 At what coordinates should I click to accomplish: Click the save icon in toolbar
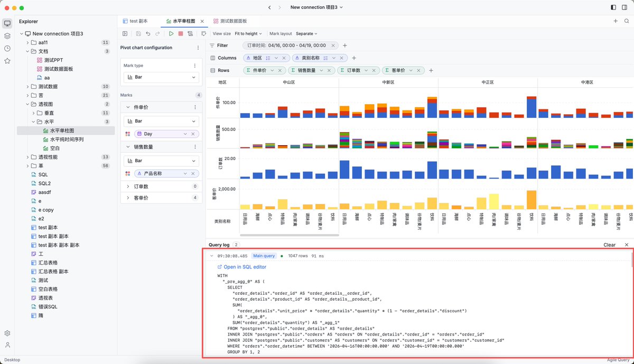point(138,33)
